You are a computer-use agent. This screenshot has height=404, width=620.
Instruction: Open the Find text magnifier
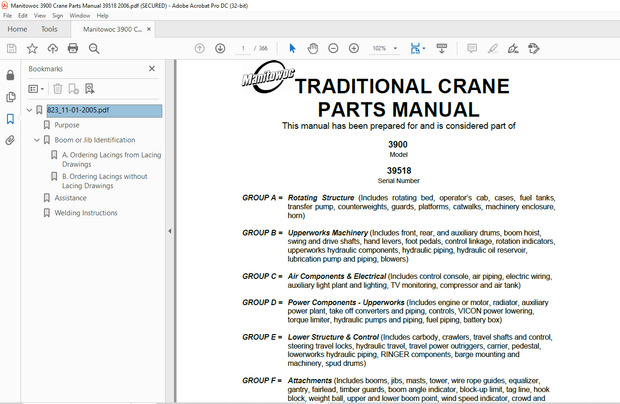[94, 49]
